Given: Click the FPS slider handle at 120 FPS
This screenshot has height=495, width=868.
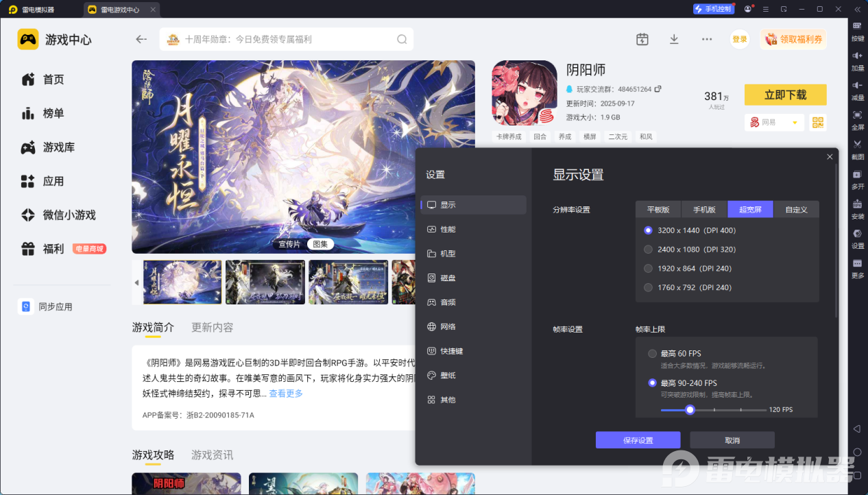Looking at the screenshot, I should coord(690,410).
